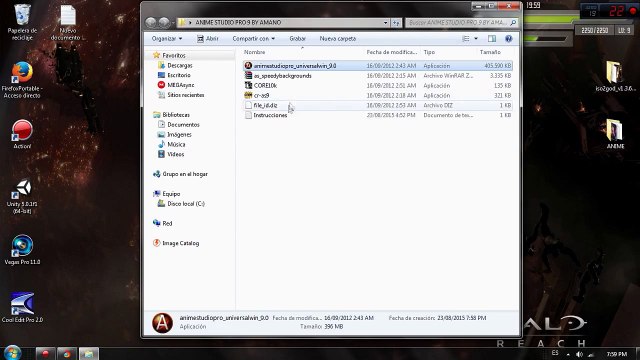Click the Grabar toolbar button
The height and width of the screenshot is (360, 640).
pyautogui.click(x=297, y=38)
